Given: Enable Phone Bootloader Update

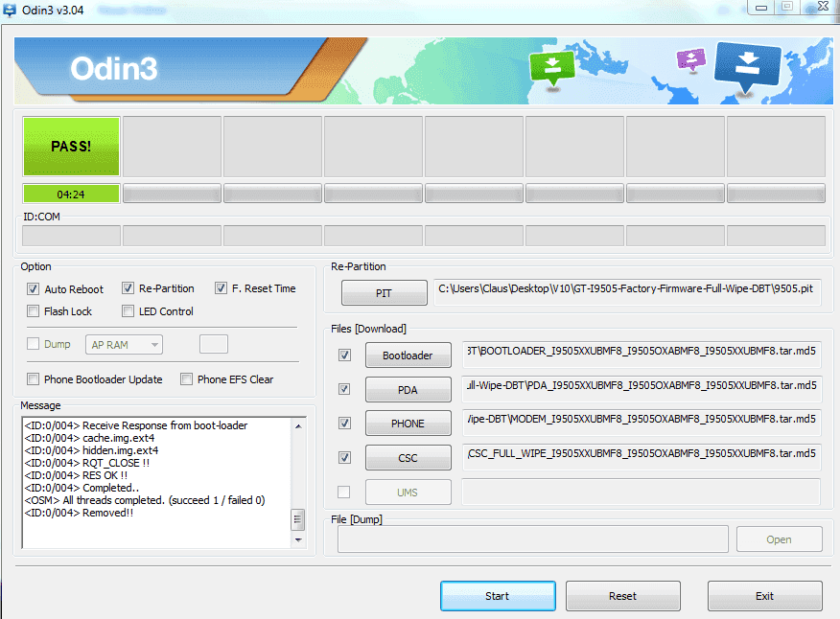Looking at the screenshot, I should point(34,379).
